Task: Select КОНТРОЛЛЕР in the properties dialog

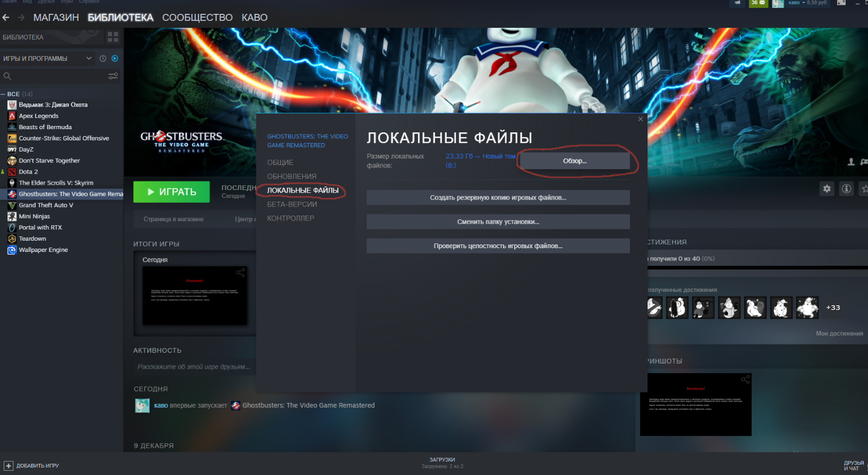Action: 291,218
